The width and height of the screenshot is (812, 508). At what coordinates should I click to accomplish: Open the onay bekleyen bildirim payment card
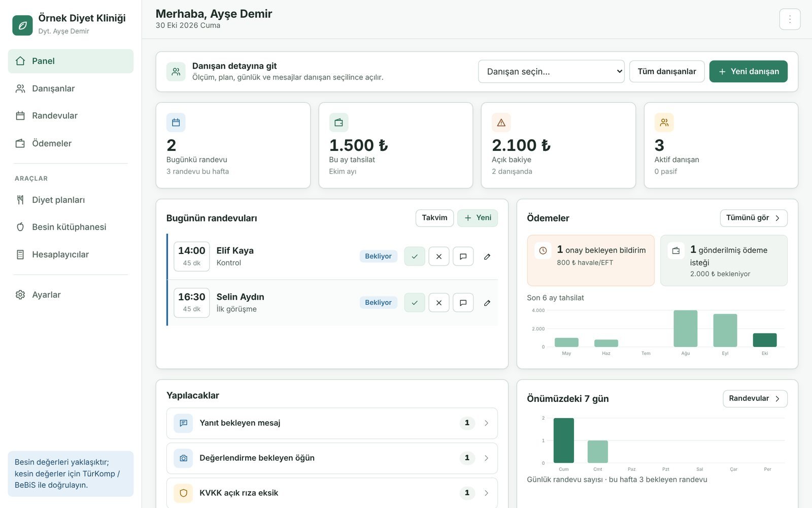[591, 261]
